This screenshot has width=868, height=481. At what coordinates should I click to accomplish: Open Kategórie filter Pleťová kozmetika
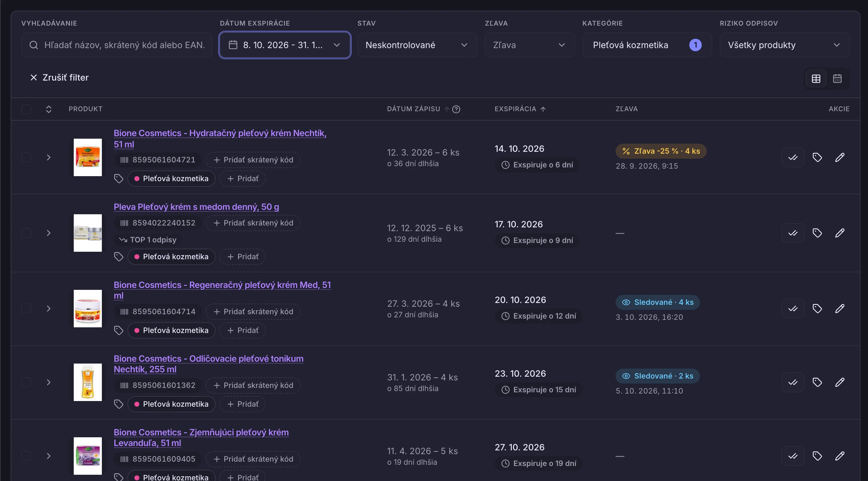click(x=647, y=45)
